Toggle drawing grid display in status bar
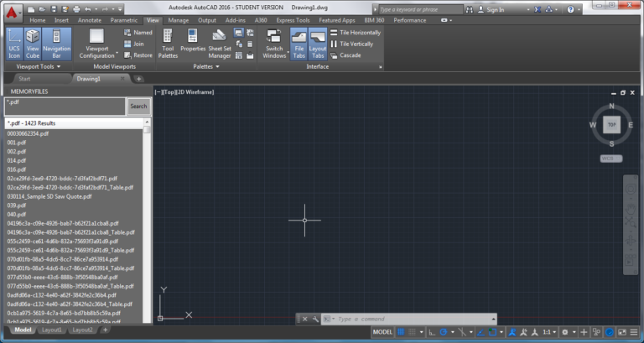Viewport: 644px width, 343px height. pos(401,332)
